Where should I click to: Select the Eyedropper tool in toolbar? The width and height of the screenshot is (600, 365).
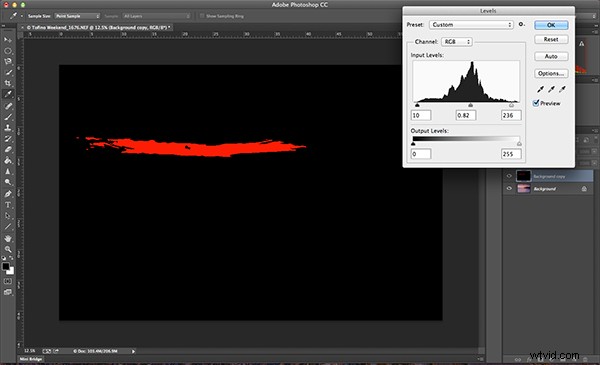[8, 94]
